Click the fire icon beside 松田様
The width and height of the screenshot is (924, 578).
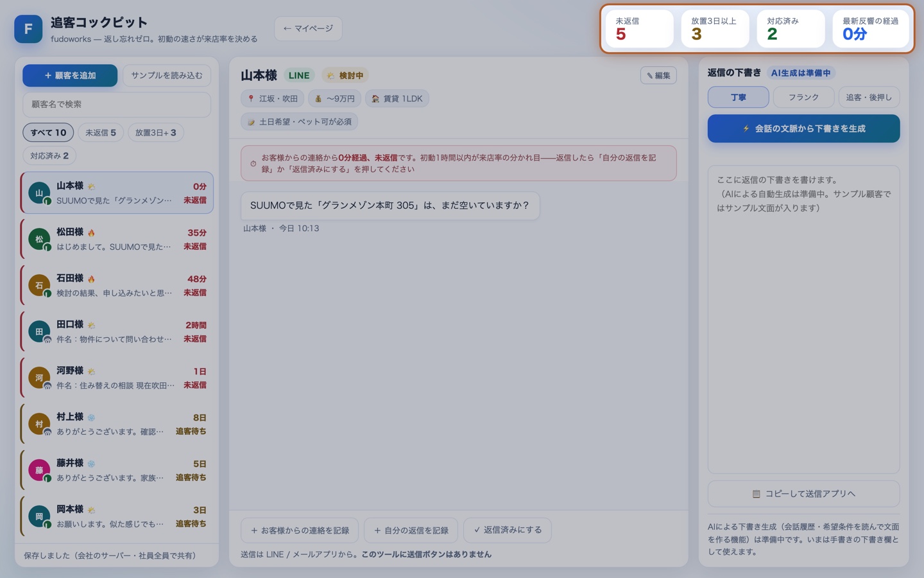[91, 232]
